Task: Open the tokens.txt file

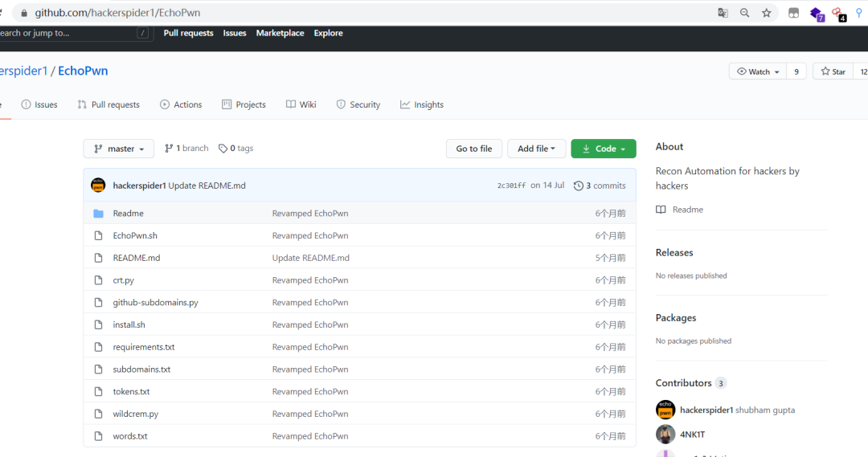Action: [x=131, y=392]
